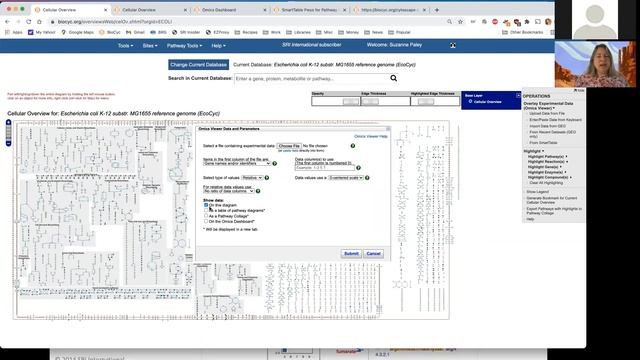Open the extensions puzzle icon
The width and height of the screenshot is (640, 360).
[x=527, y=22]
